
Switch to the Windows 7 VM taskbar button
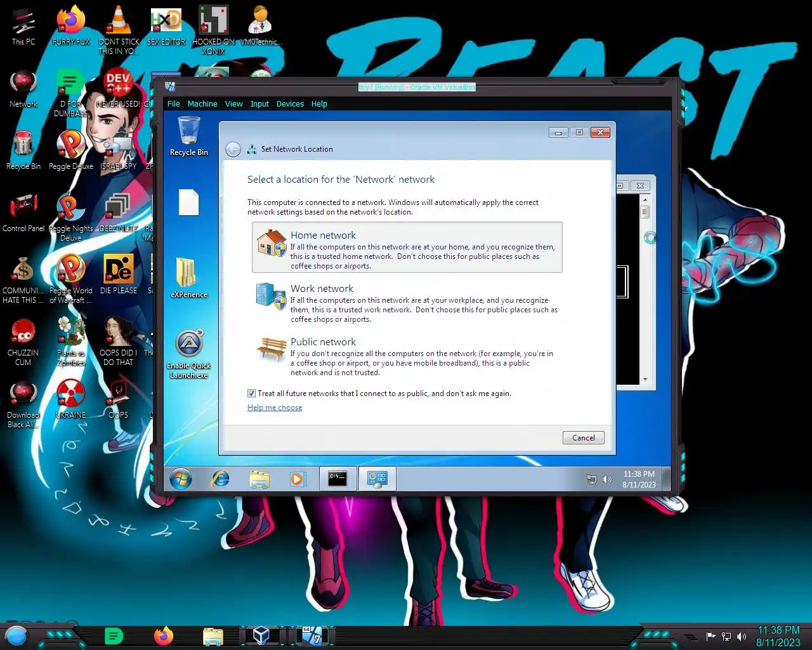pos(312,635)
